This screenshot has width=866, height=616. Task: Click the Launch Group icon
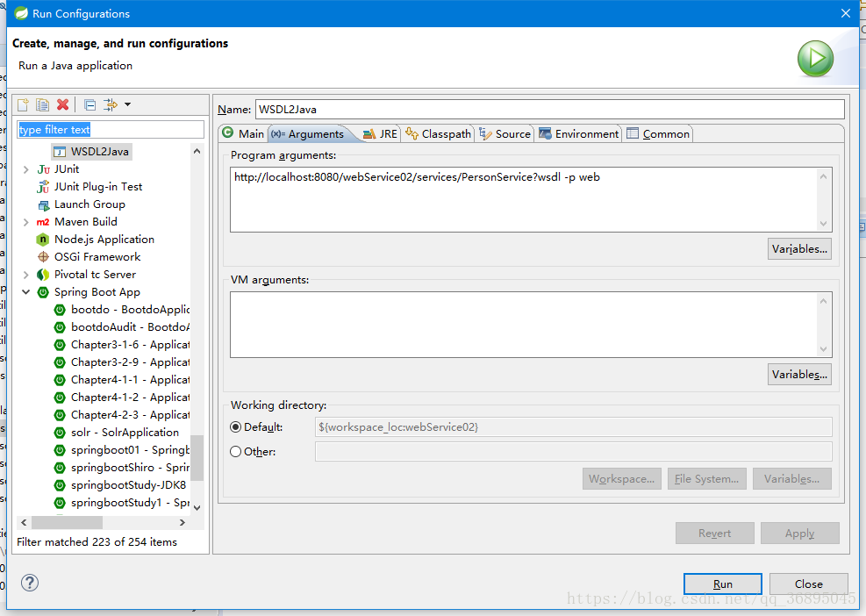tap(43, 205)
